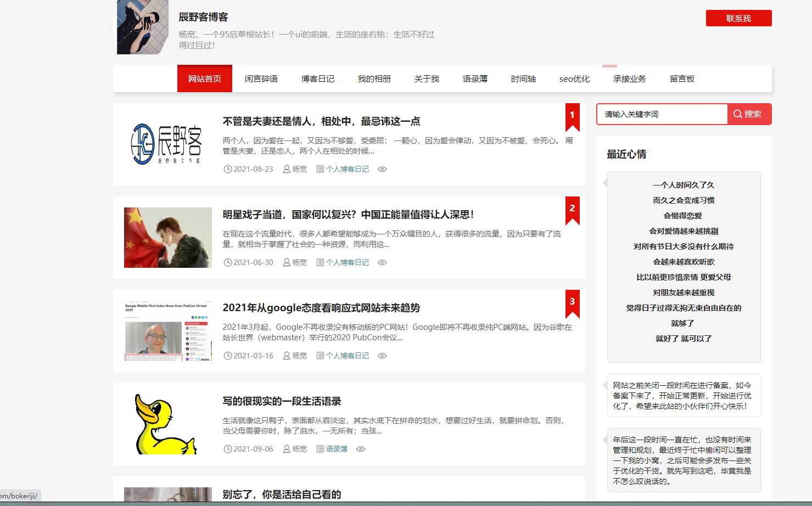The height and width of the screenshot is (506, 812).
Task: Open 博客日记 in navigation
Action: coord(318,79)
